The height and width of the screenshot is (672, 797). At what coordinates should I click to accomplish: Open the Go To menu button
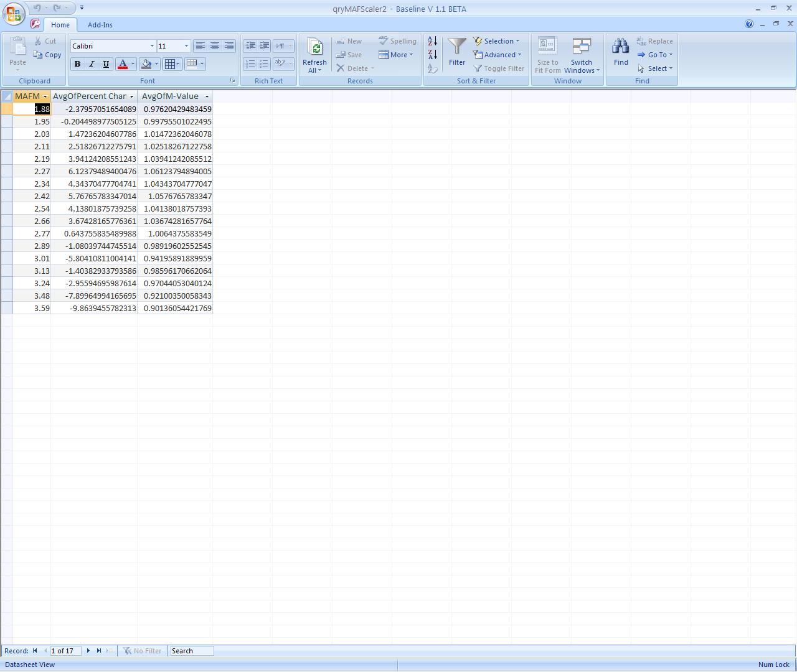pyautogui.click(x=655, y=55)
